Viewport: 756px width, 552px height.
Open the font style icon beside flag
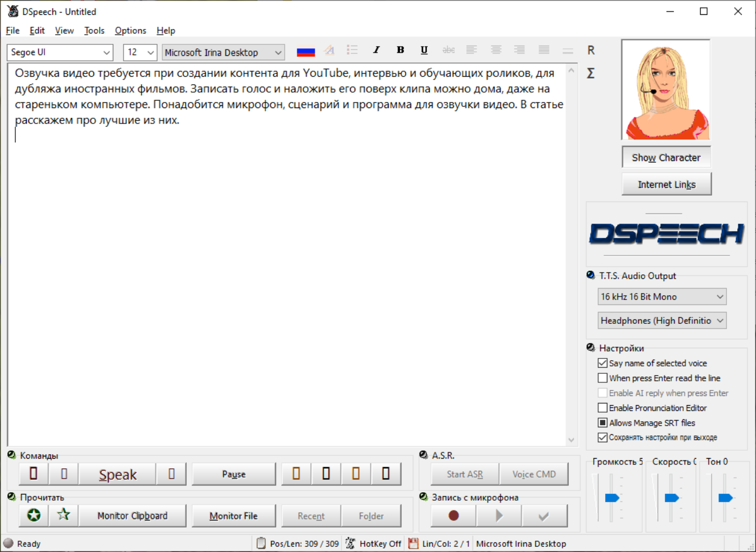[329, 51]
